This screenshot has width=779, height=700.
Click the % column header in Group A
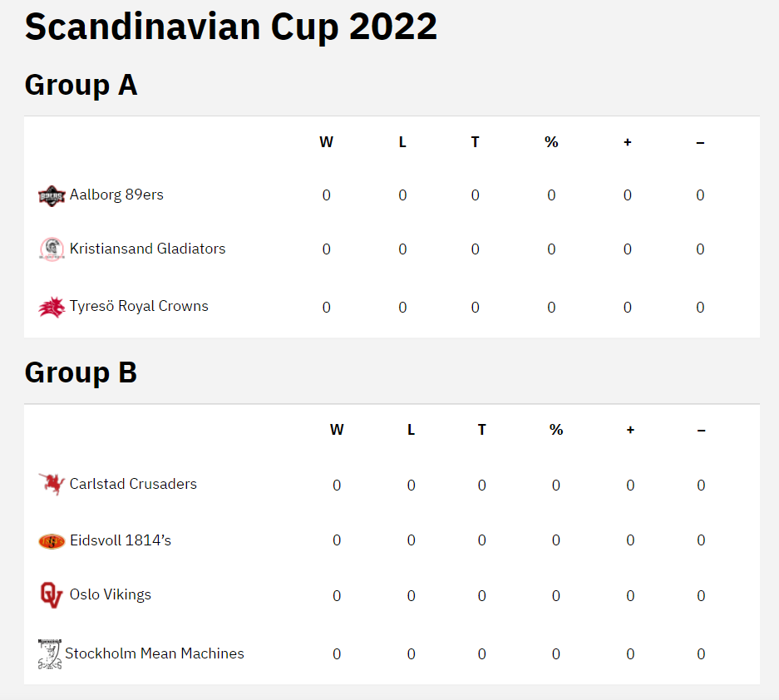click(x=551, y=142)
